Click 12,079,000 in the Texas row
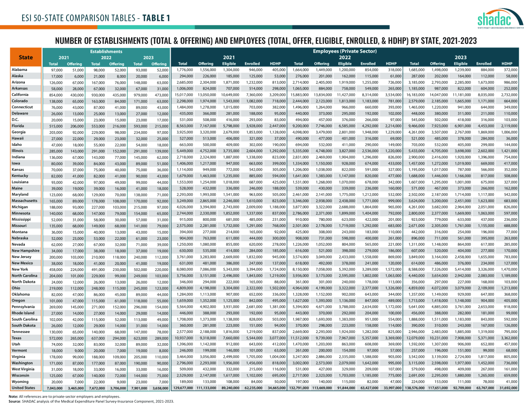 click(x=415, y=338)
